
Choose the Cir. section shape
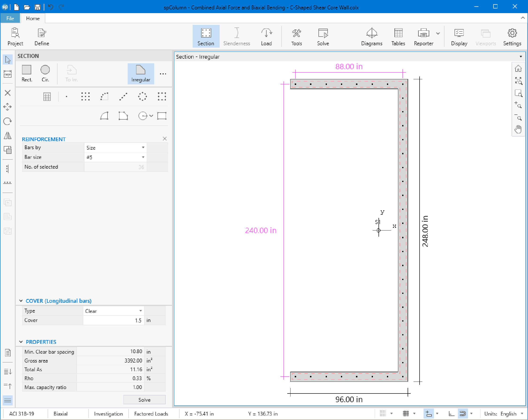click(45, 73)
